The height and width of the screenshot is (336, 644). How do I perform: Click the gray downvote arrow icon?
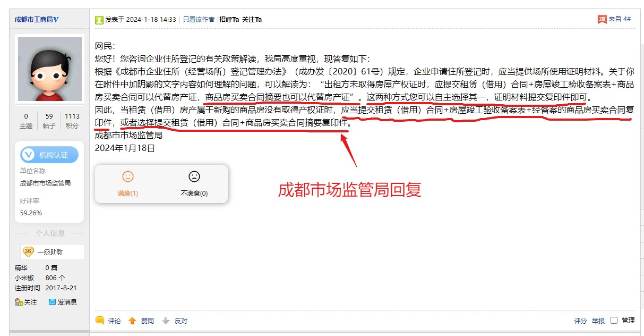(x=166, y=321)
